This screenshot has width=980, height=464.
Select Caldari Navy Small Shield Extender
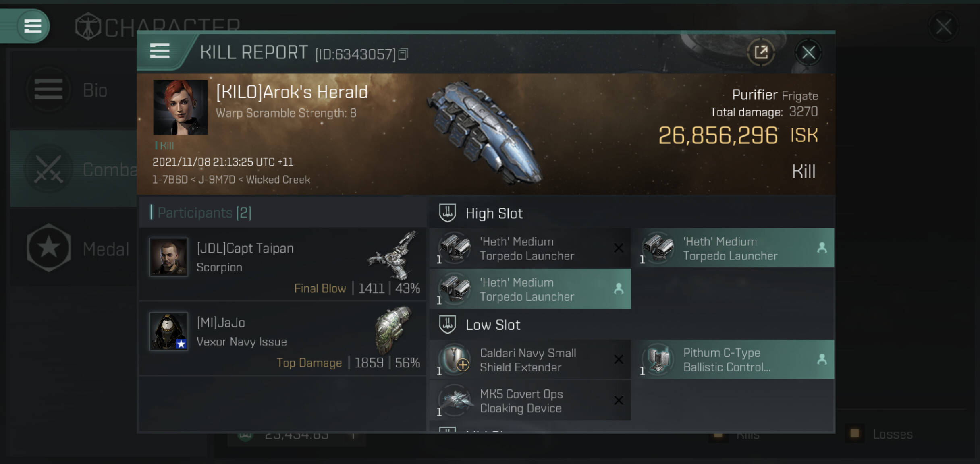point(530,360)
